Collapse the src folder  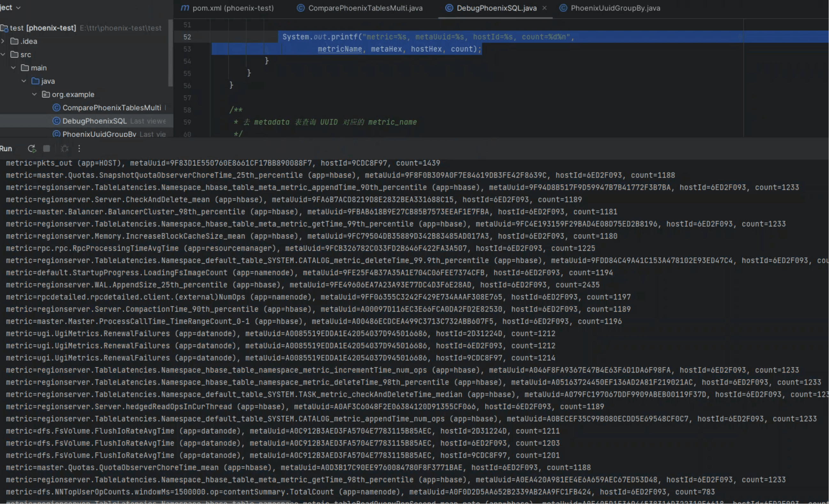3,55
